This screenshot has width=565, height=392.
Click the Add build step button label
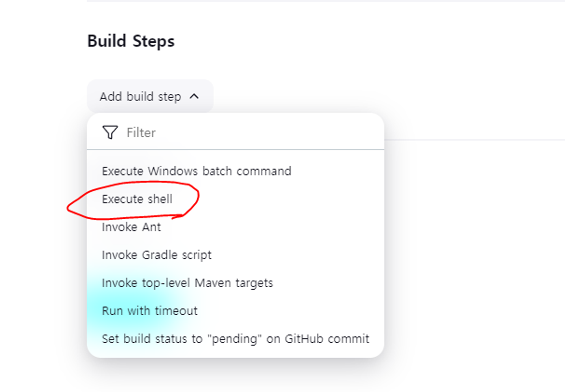click(x=140, y=97)
